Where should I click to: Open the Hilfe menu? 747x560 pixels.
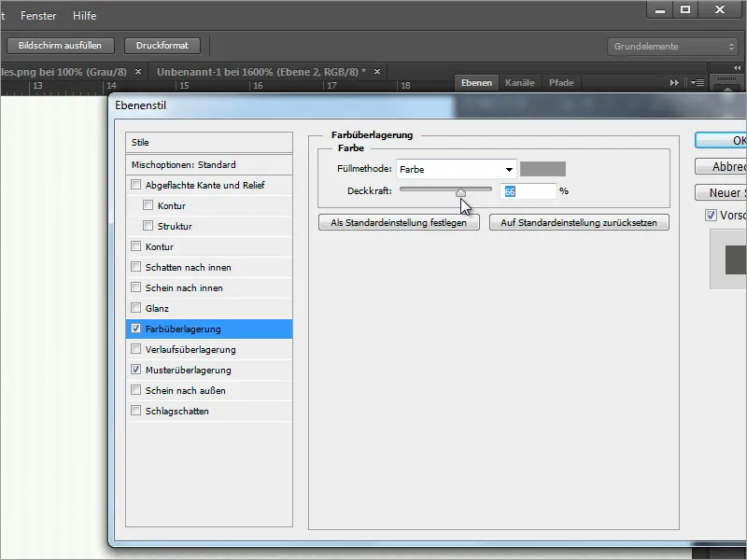pyautogui.click(x=84, y=16)
